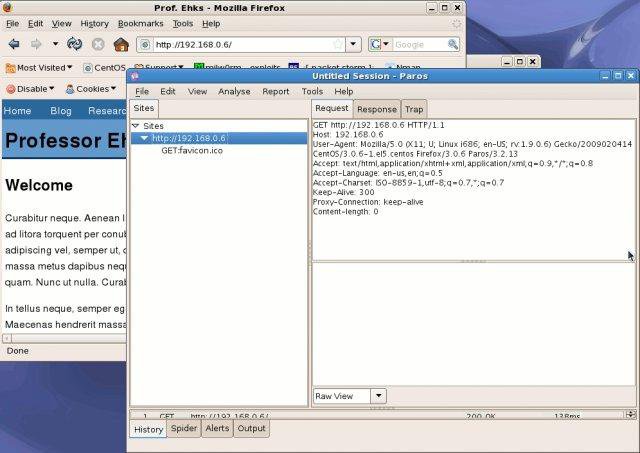Open Paros Report menu
This screenshot has height=453, width=640.
(x=276, y=91)
